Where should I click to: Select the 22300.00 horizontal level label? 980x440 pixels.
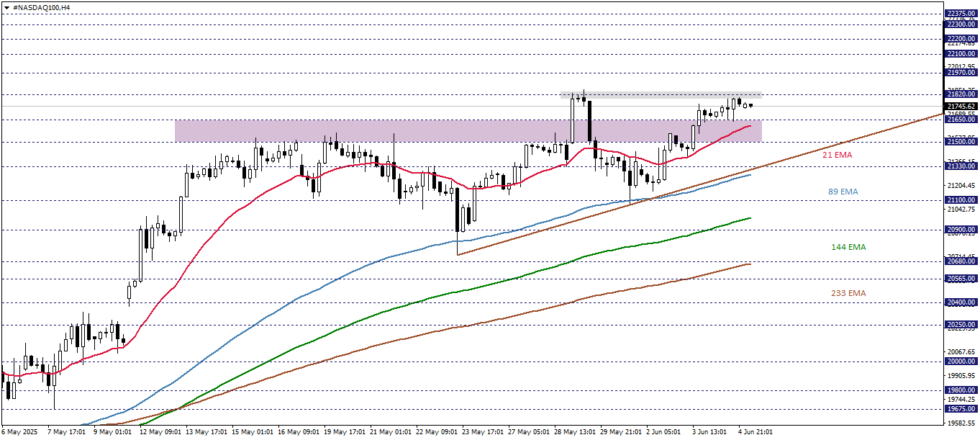[961, 24]
